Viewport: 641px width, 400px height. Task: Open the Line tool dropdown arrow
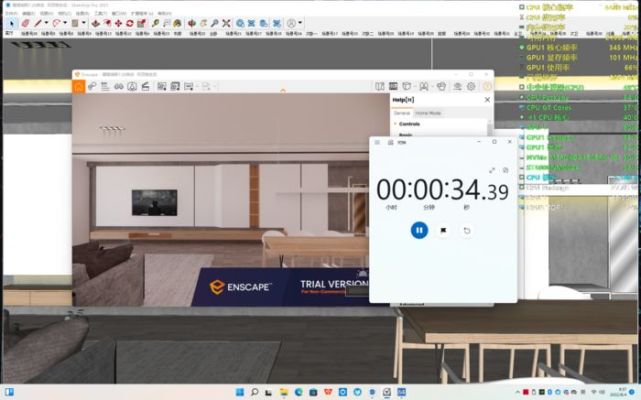pyautogui.click(x=46, y=23)
